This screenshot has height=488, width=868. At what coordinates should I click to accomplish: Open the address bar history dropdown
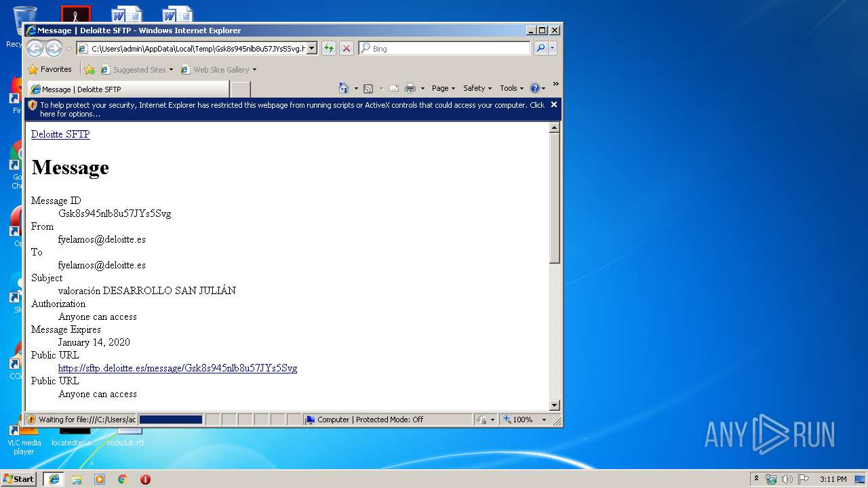311,48
